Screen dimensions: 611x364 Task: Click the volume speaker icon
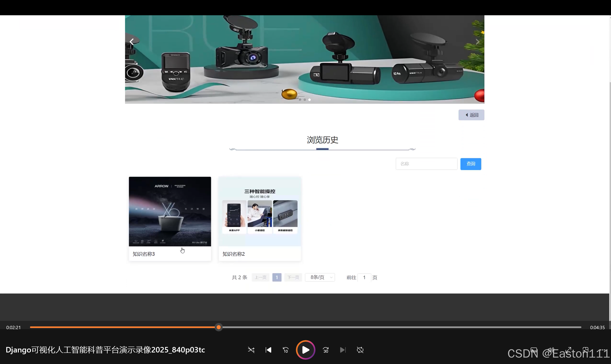point(551,350)
